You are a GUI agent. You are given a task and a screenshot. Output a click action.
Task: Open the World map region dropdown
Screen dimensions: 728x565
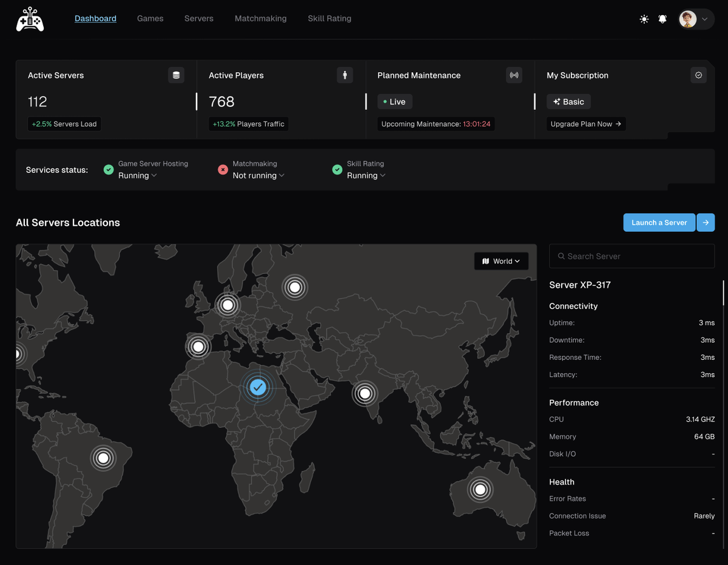point(501,261)
